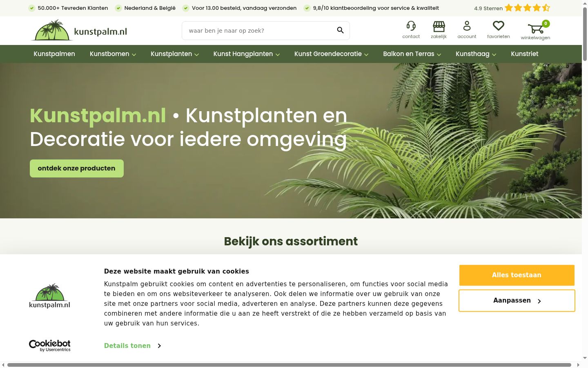The image size is (588, 368).
Task: Expand the Kunst Groendecoratie menu chevron
Action: point(366,54)
